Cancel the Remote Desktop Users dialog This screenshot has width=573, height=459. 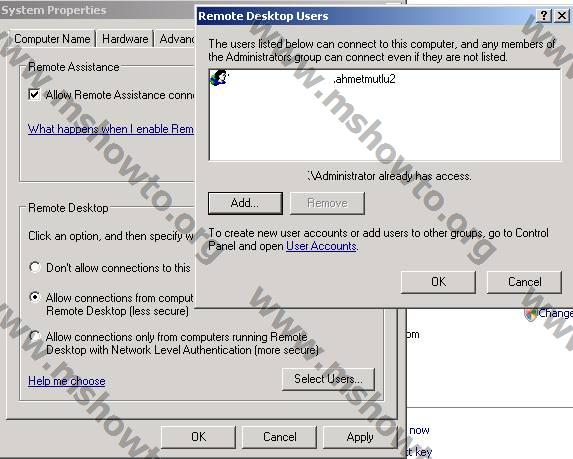(524, 282)
